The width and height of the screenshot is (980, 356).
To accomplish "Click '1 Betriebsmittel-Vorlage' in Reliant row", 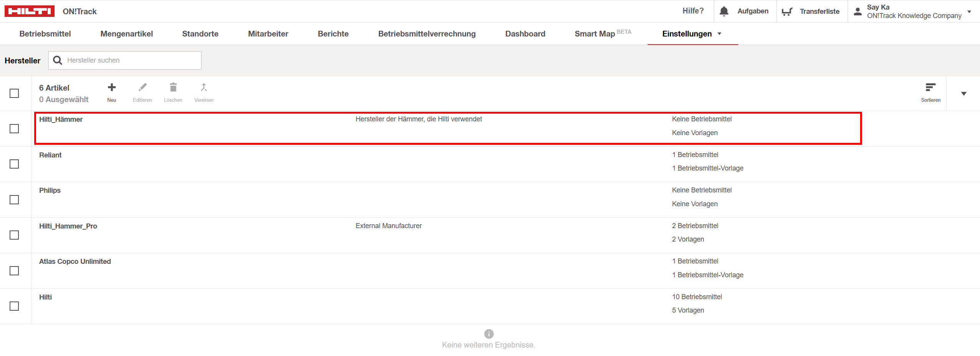I will pyautogui.click(x=708, y=168).
